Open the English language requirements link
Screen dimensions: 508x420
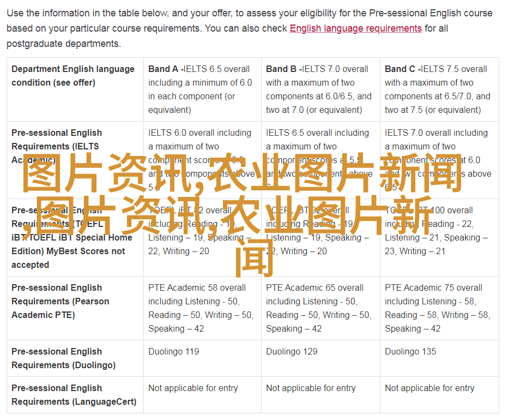pyautogui.click(x=355, y=28)
